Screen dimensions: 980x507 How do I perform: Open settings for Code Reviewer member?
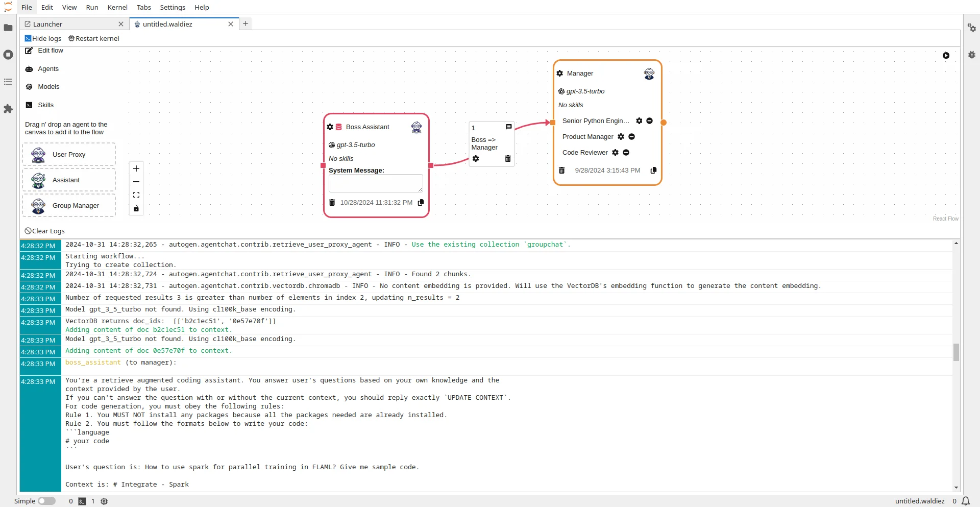tap(615, 153)
